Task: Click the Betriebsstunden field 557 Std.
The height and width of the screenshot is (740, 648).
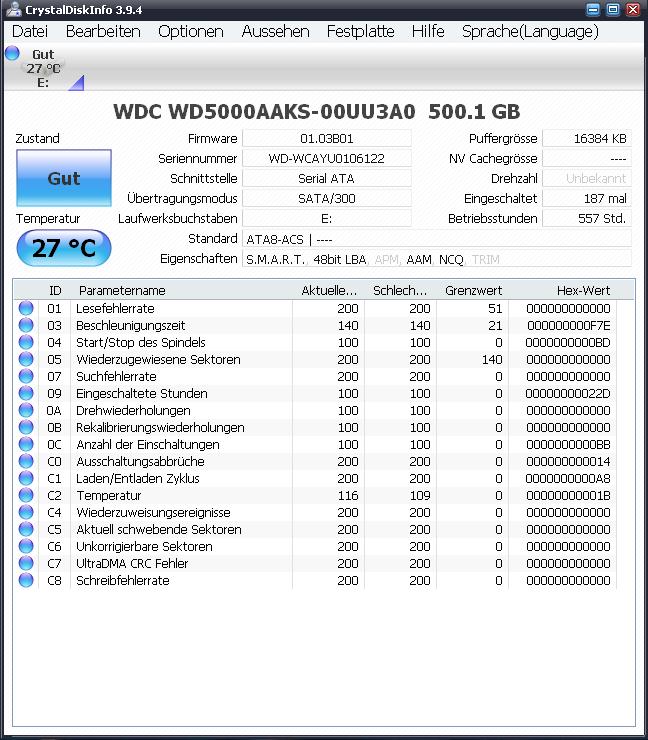Action: click(x=587, y=219)
